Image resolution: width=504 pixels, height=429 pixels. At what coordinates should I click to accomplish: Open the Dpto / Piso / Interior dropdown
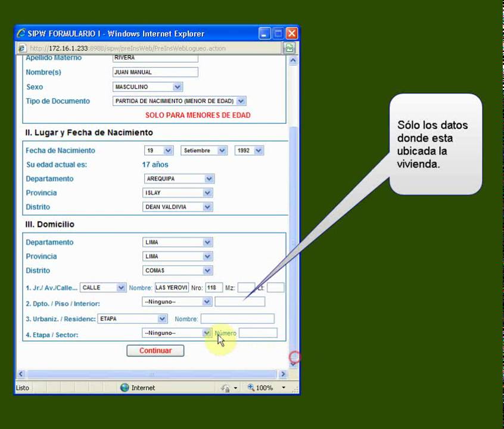[x=177, y=301]
